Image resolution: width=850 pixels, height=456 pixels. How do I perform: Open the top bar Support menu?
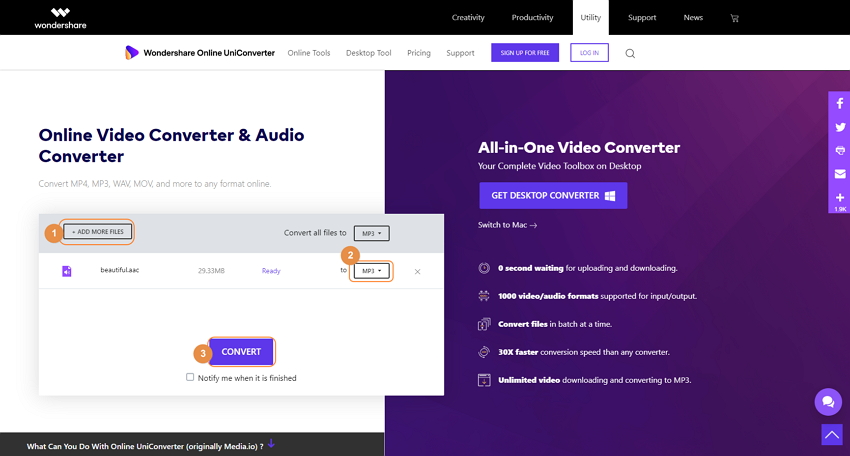[642, 17]
